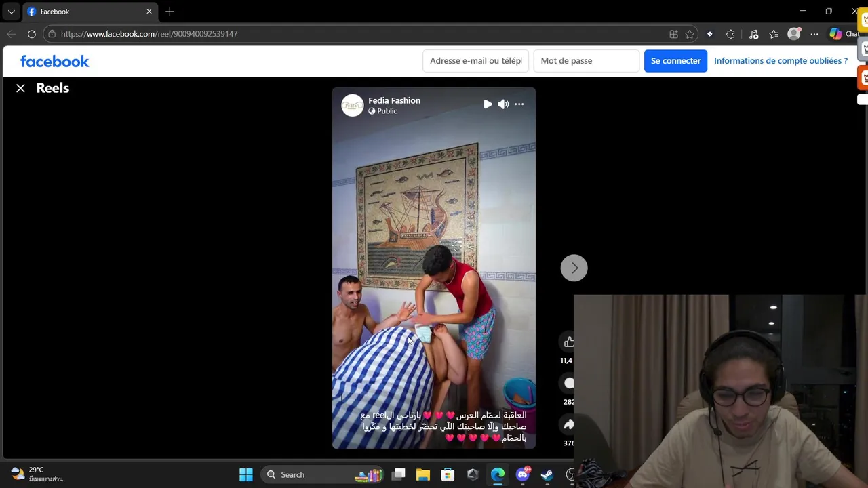The image size is (868, 488).
Task: Open Task View on the taskbar
Action: [399, 474]
